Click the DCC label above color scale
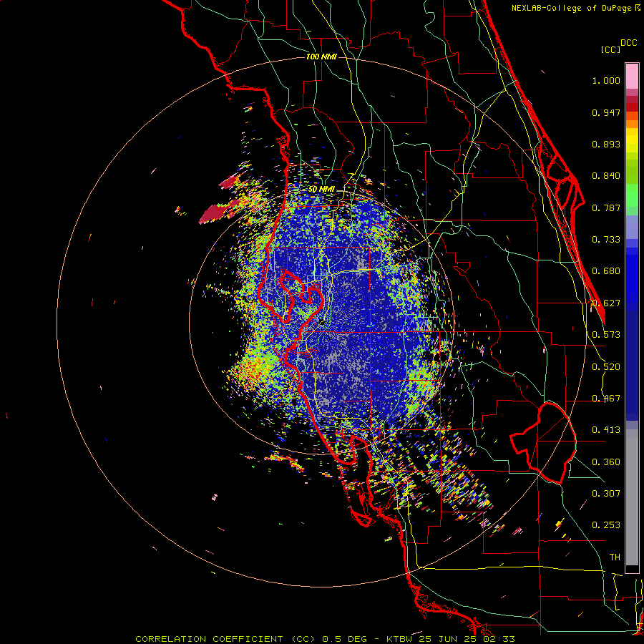The width and height of the screenshot is (644, 644). click(x=628, y=43)
